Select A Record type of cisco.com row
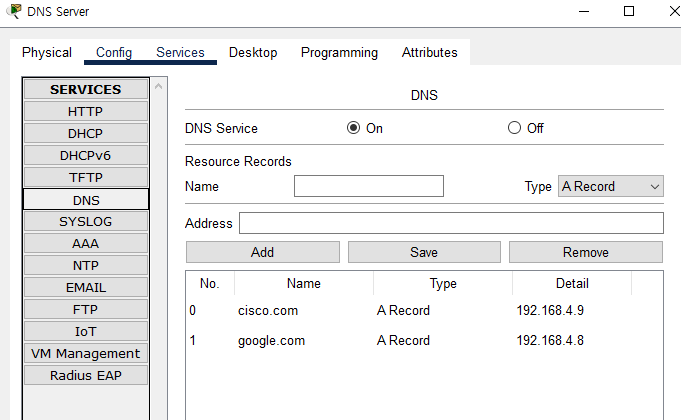The image size is (681, 420). coord(403,311)
